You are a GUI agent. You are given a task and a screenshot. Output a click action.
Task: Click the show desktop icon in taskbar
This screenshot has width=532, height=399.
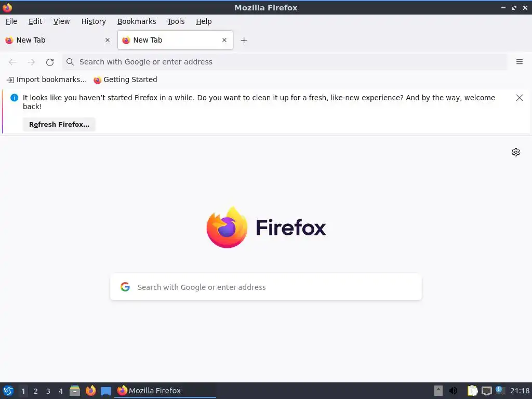coord(106,391)
